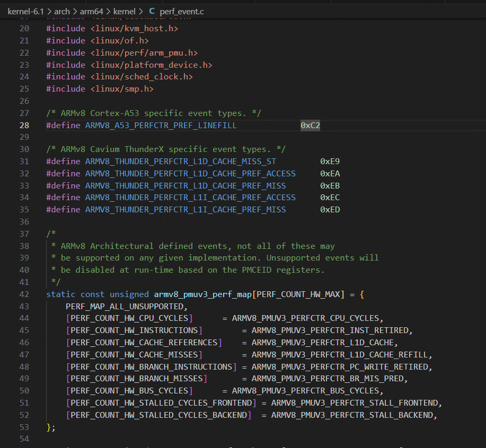
Task: Click ARMV8_PMUV3_PERFCTR_CPU_CYCLES identifier
Action: click(x=305, y=318)
